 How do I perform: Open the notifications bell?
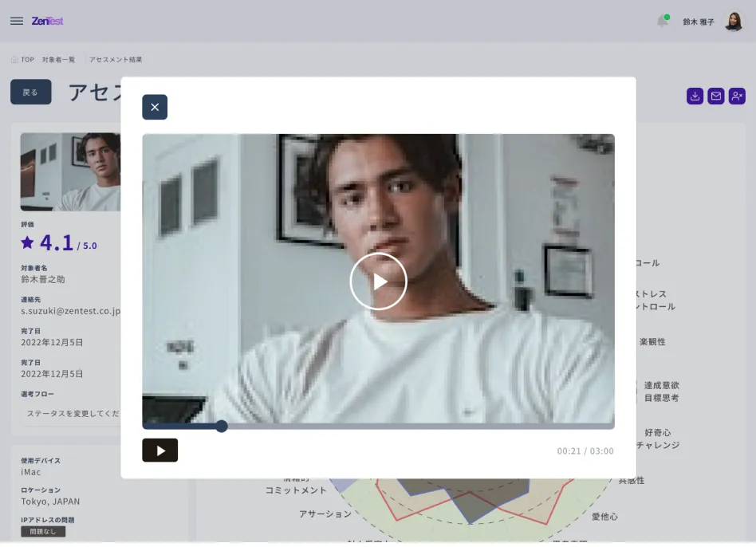663,22
